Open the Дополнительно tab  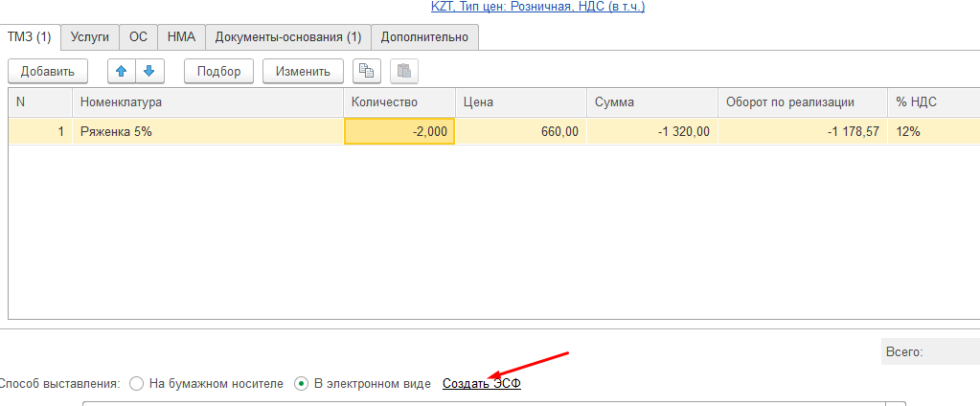pyautogui.click(x=424, y=36)
